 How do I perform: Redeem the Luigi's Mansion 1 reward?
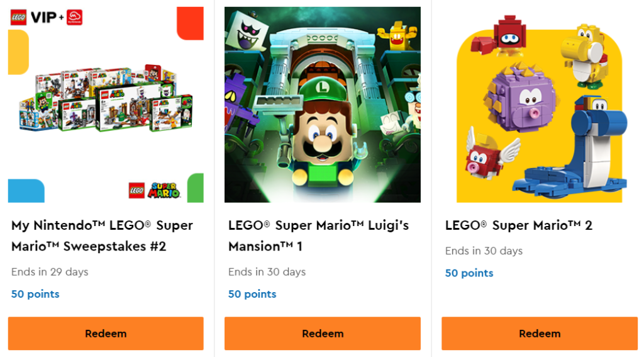coord(322,333)
